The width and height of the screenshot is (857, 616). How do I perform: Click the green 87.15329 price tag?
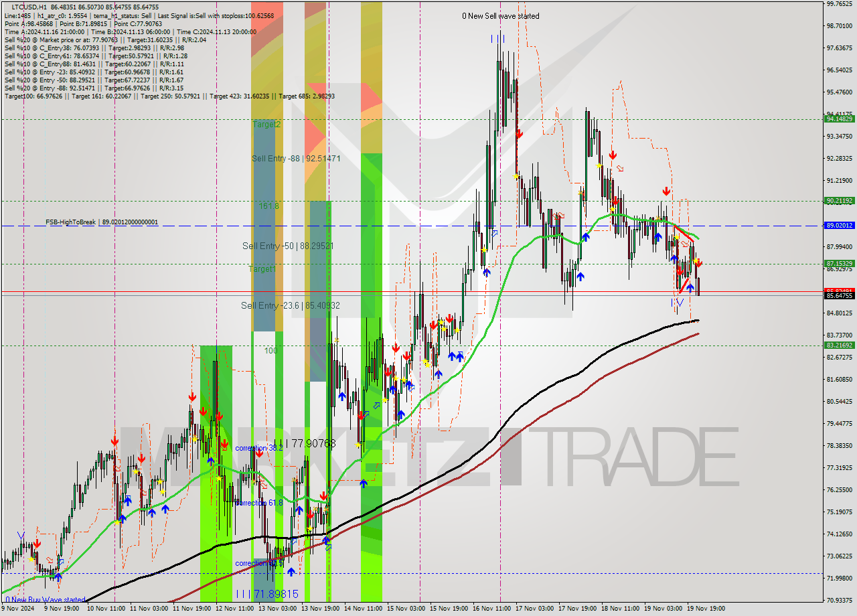pos(840,264)
